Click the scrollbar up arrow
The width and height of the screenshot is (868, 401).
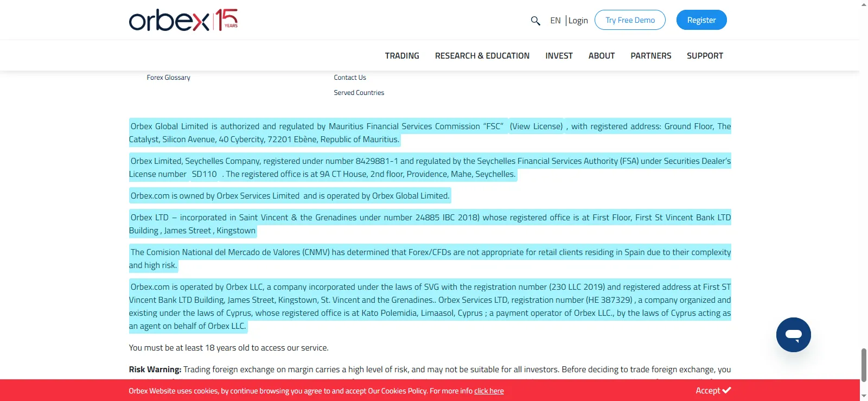(864, 4)
